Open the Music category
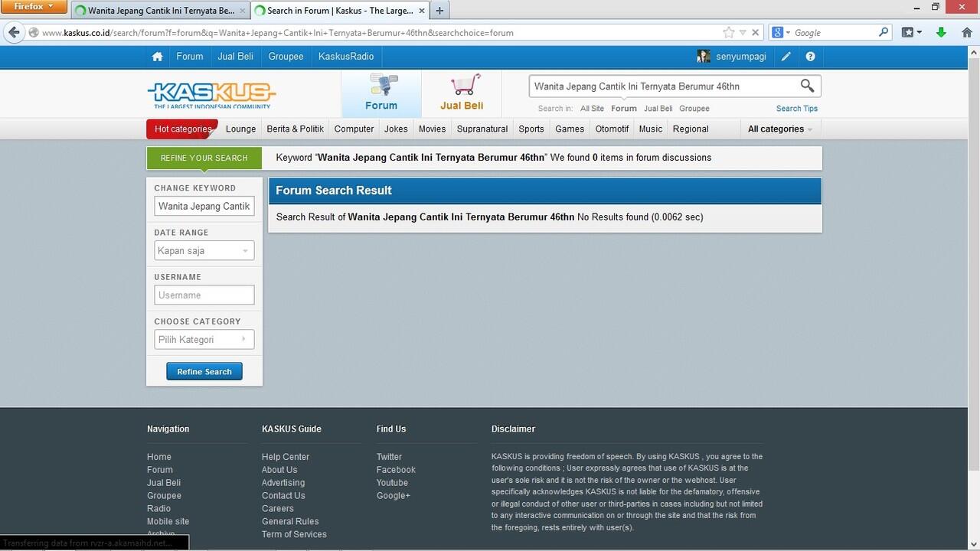This screenshot has width=980, height=551. coord(650,129)
